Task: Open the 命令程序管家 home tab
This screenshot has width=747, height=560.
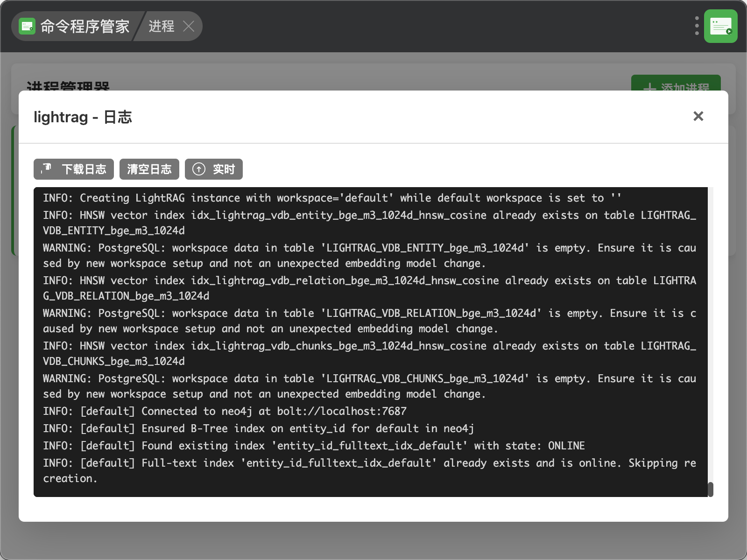Action: click(75, 26)
